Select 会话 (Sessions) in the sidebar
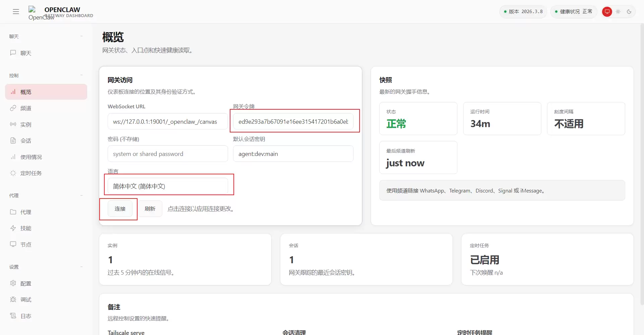644x335 pixels. 25,141
